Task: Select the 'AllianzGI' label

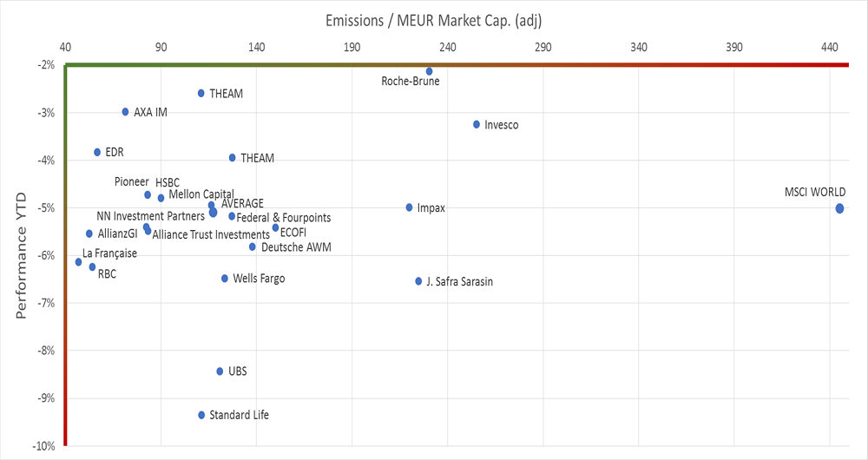Action: [117, 233]
